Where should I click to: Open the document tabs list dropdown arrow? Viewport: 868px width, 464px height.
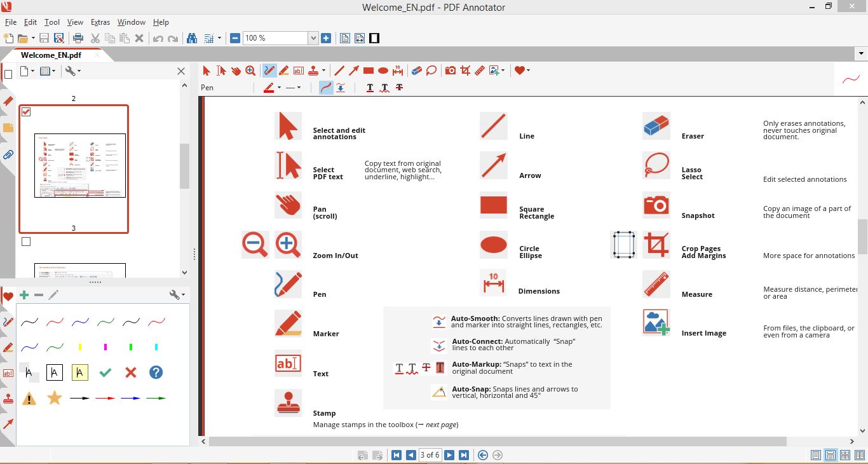click(x=861, y=54)
